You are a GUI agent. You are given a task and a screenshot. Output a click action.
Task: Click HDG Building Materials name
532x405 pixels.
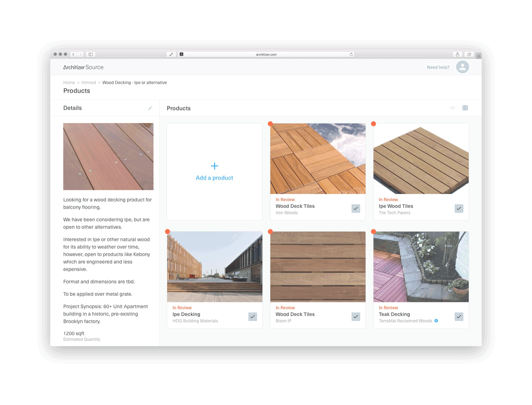pyautogui.click(x=195, y=321)
